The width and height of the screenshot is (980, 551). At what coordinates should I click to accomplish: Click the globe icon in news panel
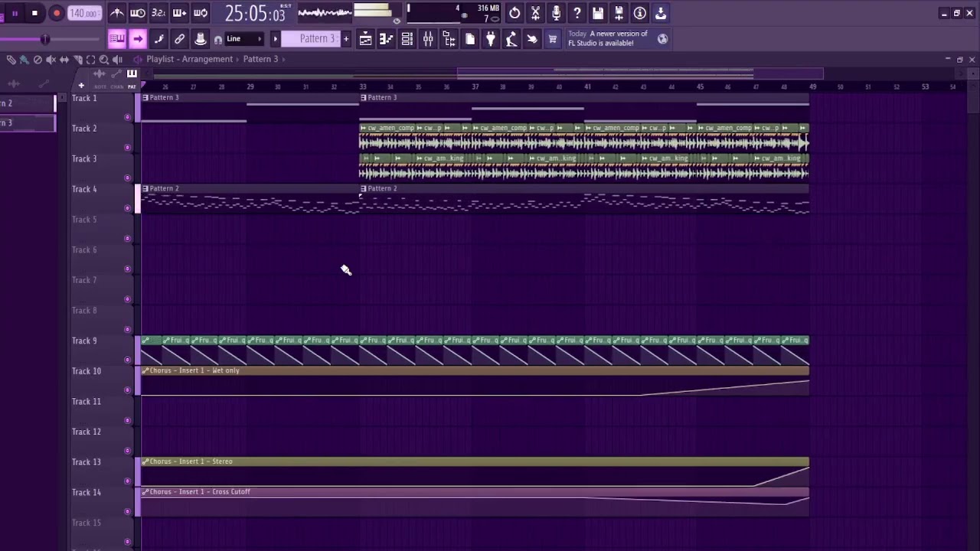click(662, 39)
